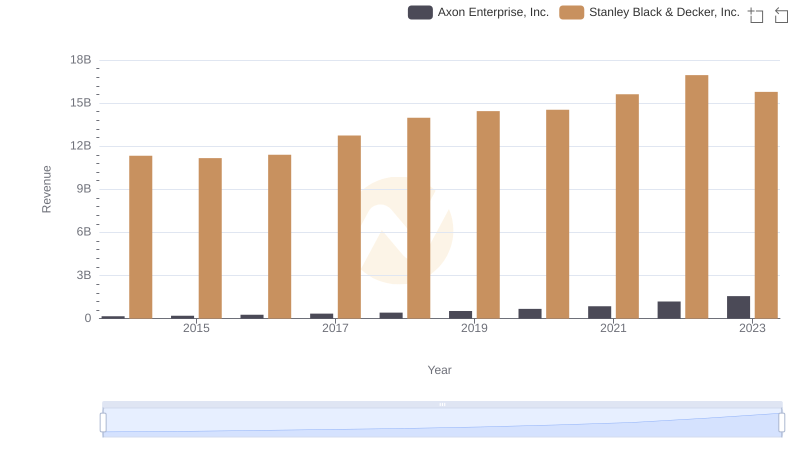Click the Axon Enterprise 2023 bar
The height and width of the screenshot is (461, 800).
tap(738, 307)
